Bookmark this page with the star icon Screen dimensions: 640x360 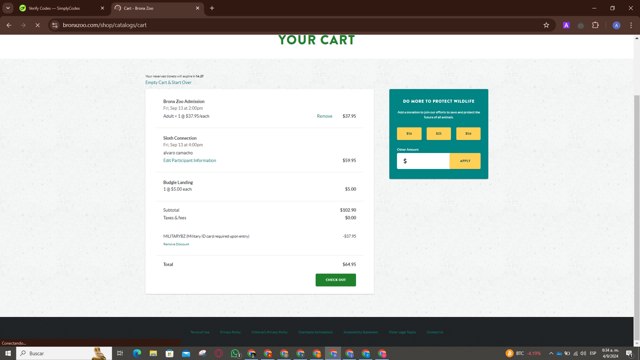tap(546, 25)
